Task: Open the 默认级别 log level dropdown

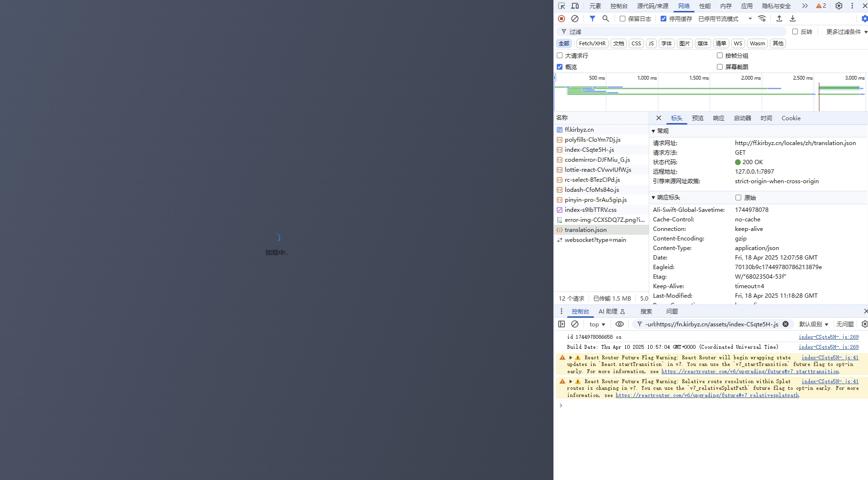Action: 814,324
